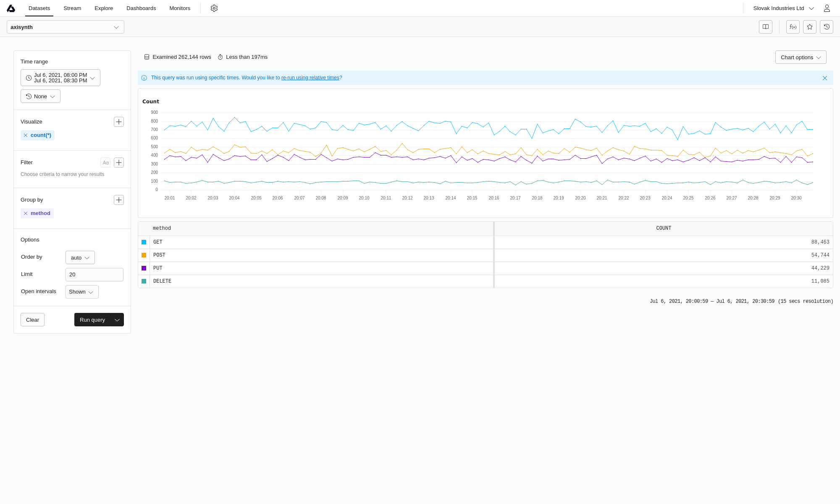This screenshot has height=504, width=840.
Task: Toggle the Aa case-sensitivity filter button
Action: pyautogui.click(x=105, y=163)
